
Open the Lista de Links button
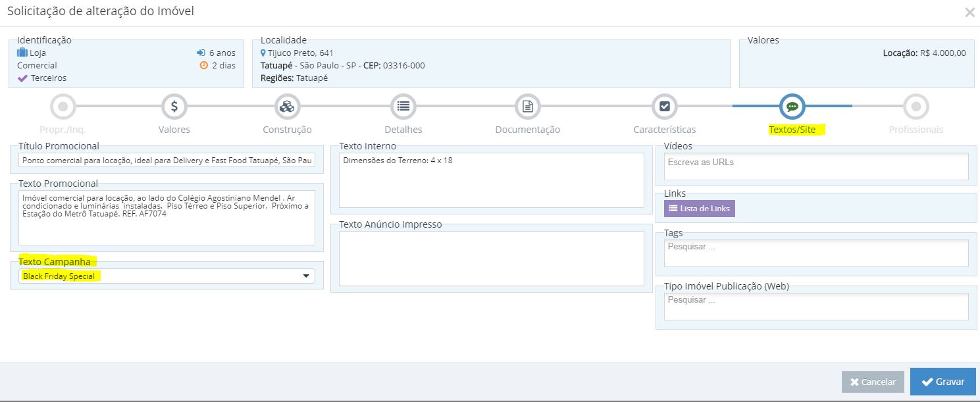coord(699,209)
